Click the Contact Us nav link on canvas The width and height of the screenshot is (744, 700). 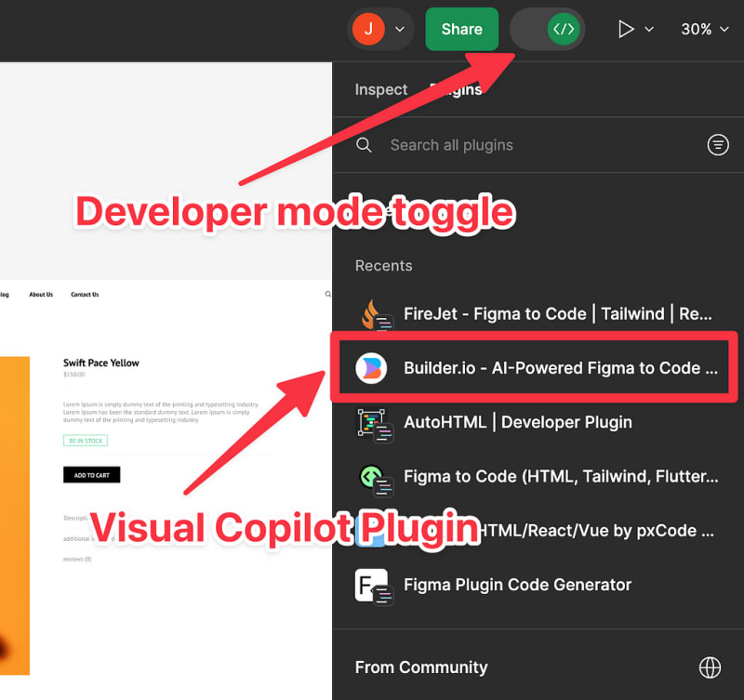(x=85, y=295)
